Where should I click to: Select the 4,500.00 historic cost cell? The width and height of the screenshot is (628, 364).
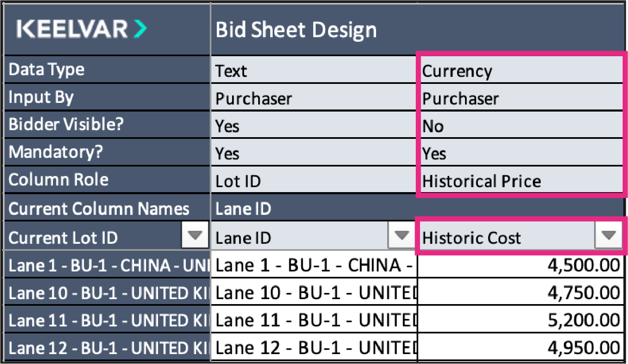[x=521, y=264]
